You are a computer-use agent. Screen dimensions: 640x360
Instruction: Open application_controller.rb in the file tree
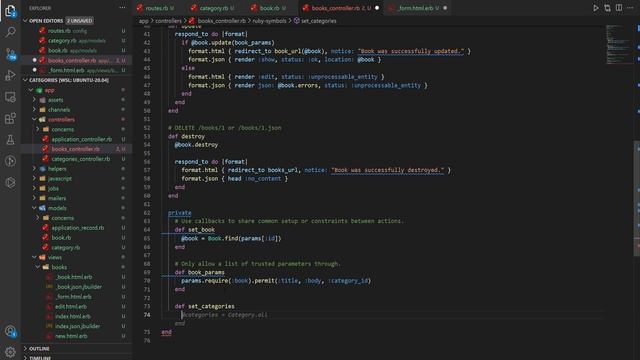(81, 139)
